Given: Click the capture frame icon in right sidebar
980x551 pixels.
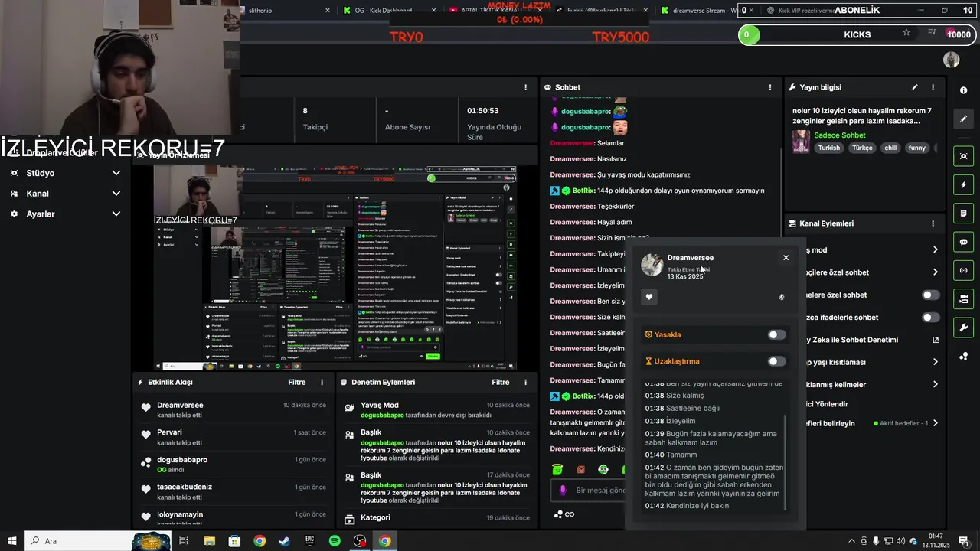Looking at the screenshot, I should pyautogui.click(x=963, y=156).
